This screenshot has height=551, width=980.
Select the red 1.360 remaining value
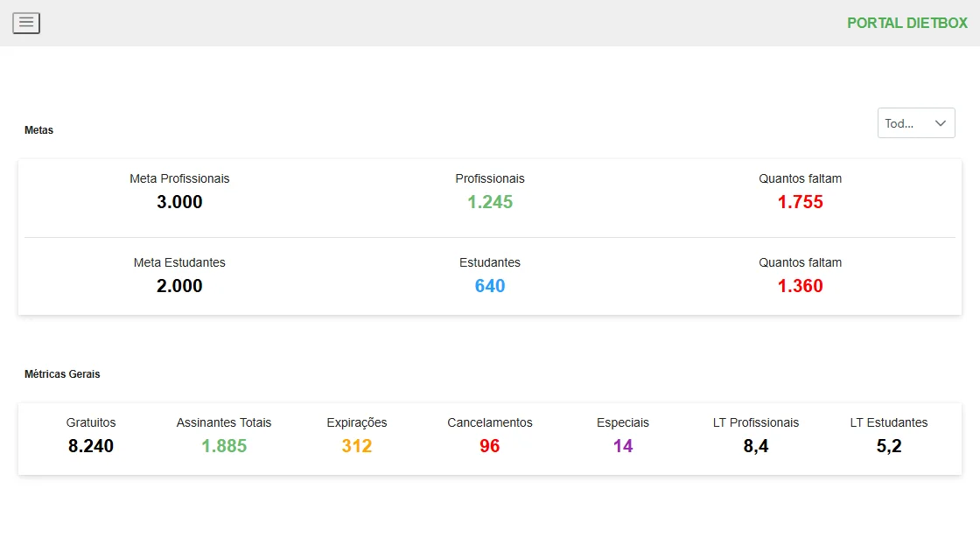pos(800,285)
